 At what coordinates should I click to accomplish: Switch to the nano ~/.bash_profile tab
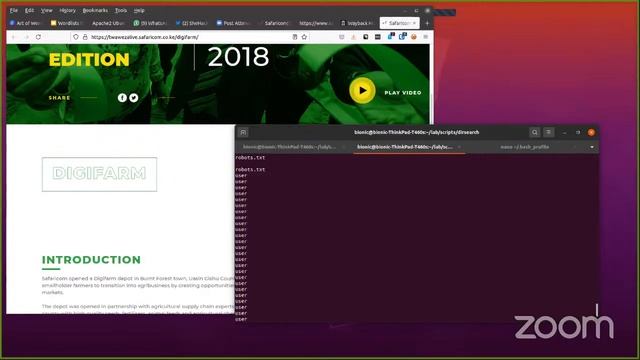pyautogui.click(x=524, y=147)
